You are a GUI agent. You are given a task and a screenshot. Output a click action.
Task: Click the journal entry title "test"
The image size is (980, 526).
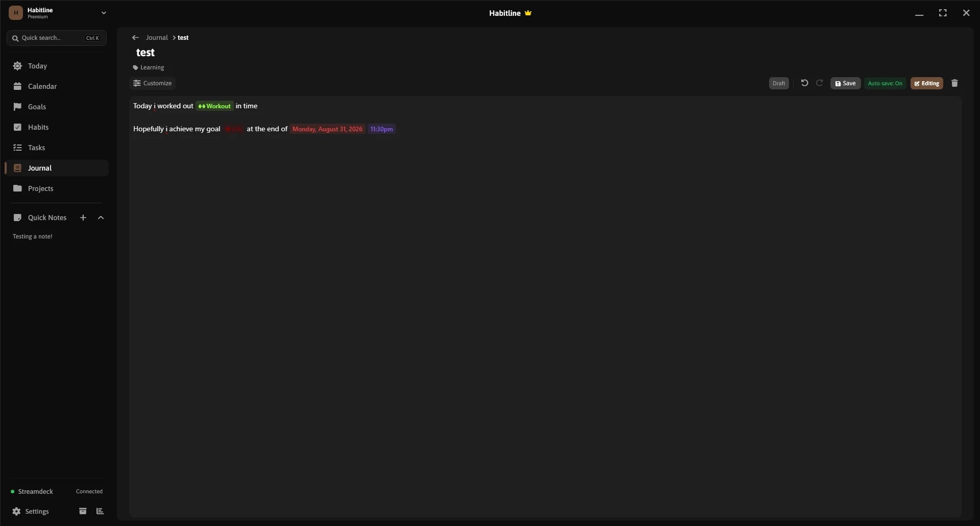(x=146, y=53)
